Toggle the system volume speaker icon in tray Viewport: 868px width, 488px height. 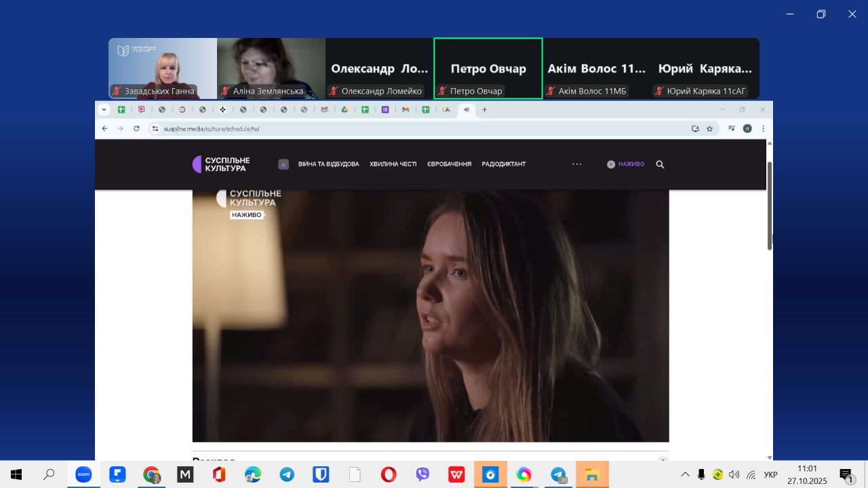click(x=734, y=474)
